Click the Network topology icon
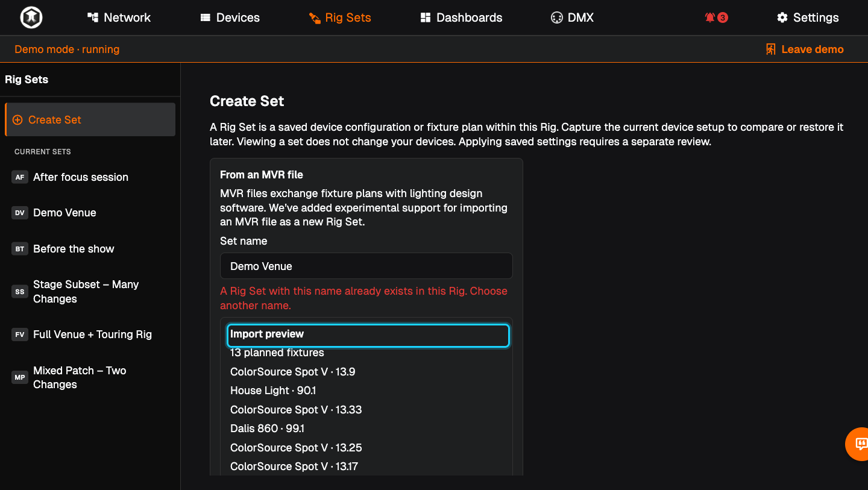Screen dimensions: 868x490 93,17
